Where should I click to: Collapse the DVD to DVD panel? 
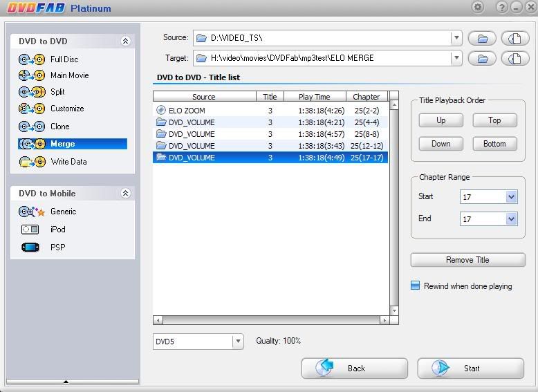[x=126, y=41]
